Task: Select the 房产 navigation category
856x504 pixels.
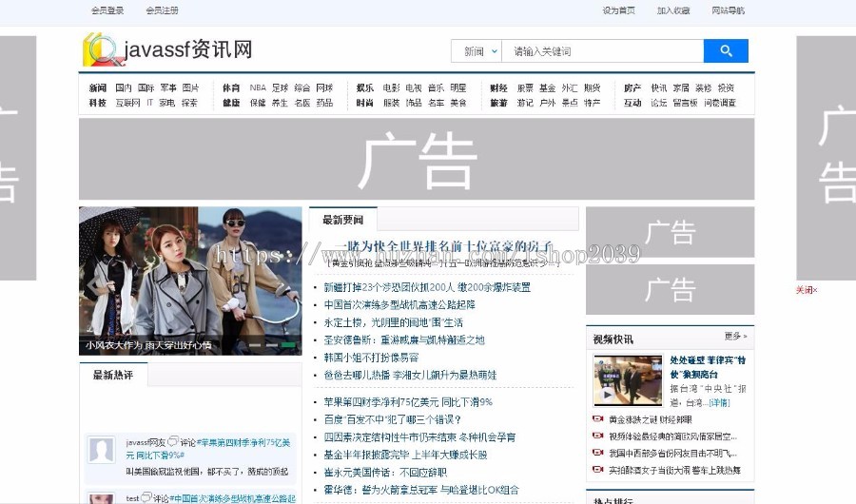Action: (x=632, y=87)
